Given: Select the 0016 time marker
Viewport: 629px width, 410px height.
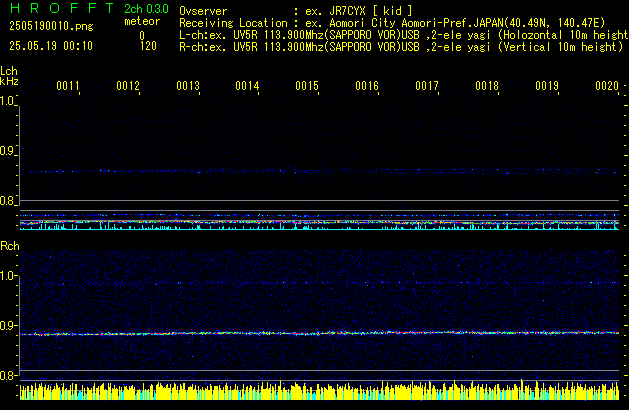Looking at the screenshot, I should pyautogui.click(x=367, y=86).
